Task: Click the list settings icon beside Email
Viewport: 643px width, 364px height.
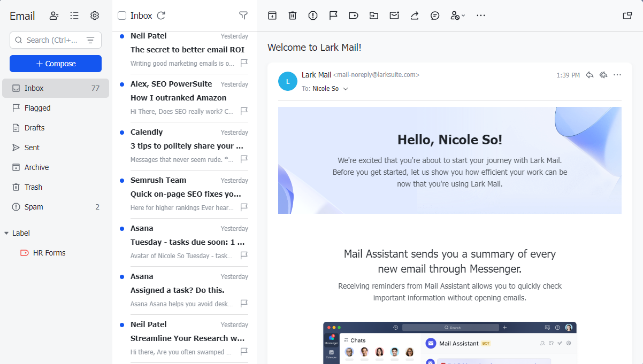Action: click(x=74, y=16)
